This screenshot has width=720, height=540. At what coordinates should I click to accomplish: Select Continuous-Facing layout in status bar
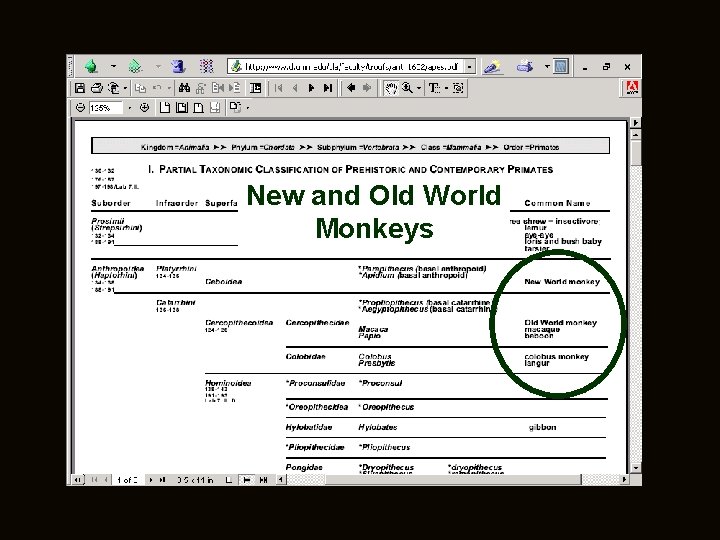click(263, 480)
